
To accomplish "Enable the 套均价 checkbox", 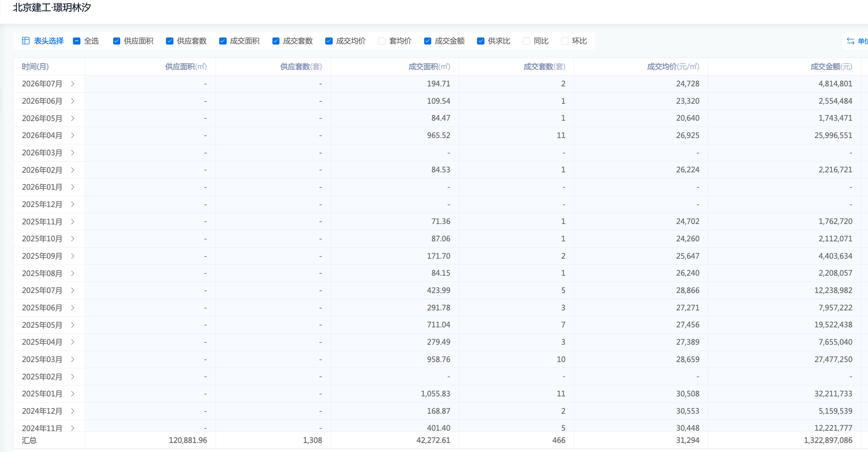I will (x=382, y=41).
